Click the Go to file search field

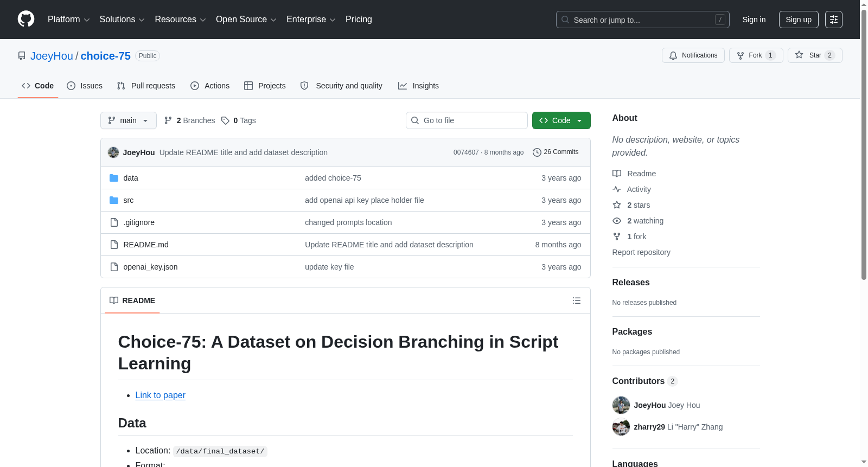click(x=467, y=120)
